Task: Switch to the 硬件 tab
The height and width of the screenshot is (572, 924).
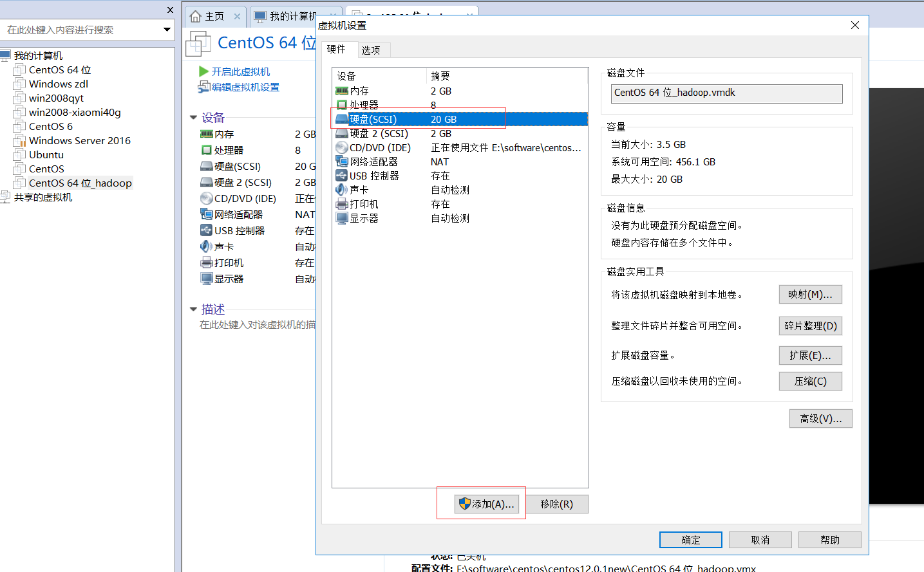Action: click(x=336, y=49)
